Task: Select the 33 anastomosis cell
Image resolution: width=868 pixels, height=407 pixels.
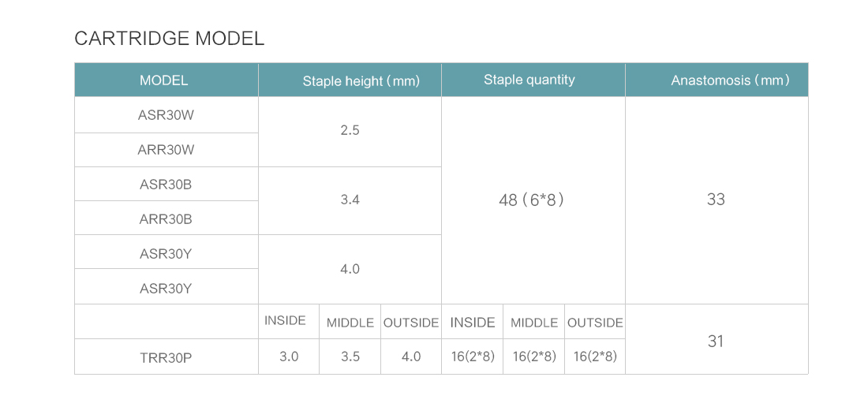Action: click(716, 200)
